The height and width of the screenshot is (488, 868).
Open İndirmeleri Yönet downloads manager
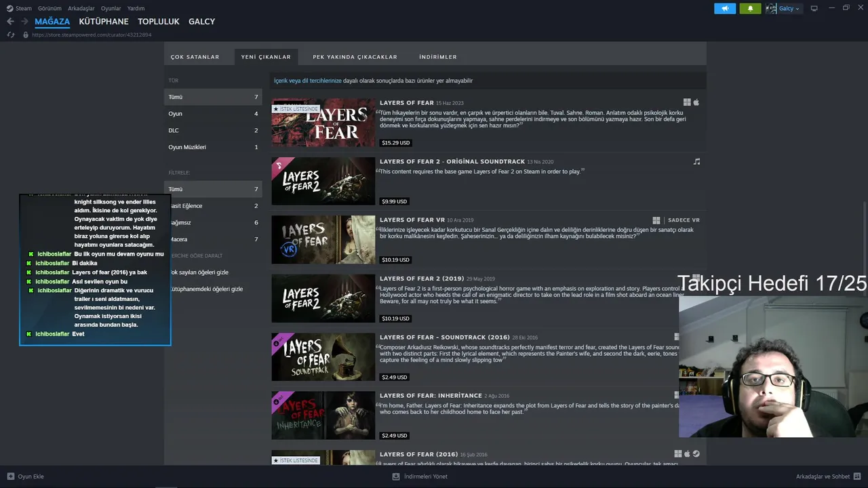(420, 476)
